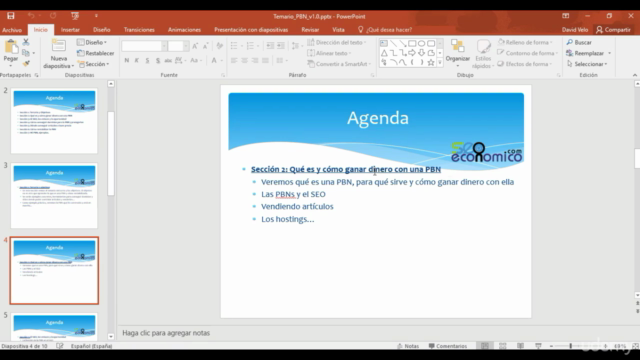Open the Relleno de forma dropdown
The width and height of the screenshot is (640, 360).
(x=525, y=42)
